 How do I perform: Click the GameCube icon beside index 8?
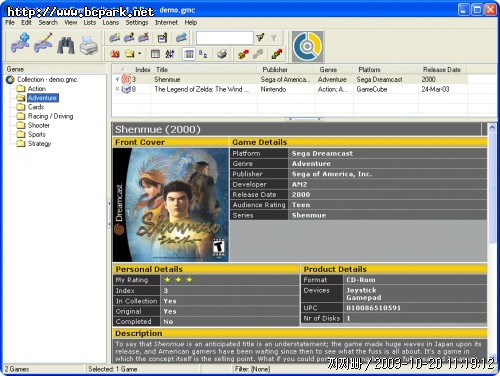(x=126, y=89)
